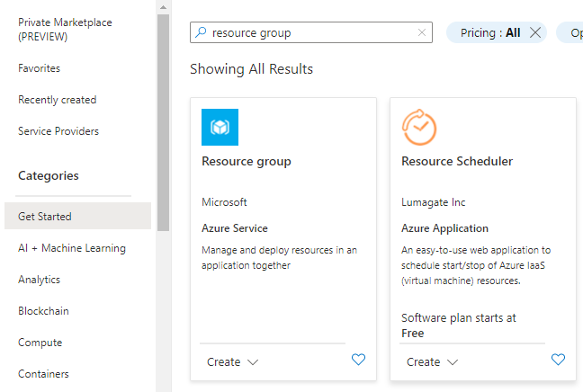Open the Favorites section
The height and width of the screenshot is (392, 583).
click(39, 68)
